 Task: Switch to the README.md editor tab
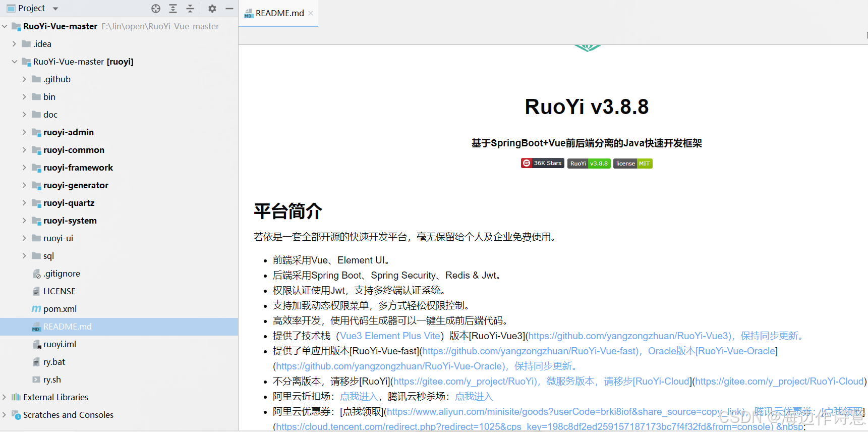tap(279, 13)
